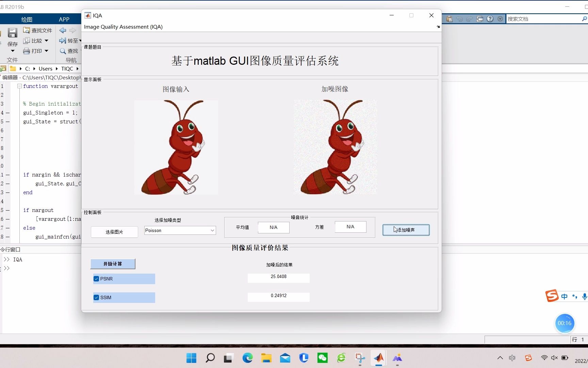
Task: Open the Sogou input method tray icon
Action: [528, 358]
